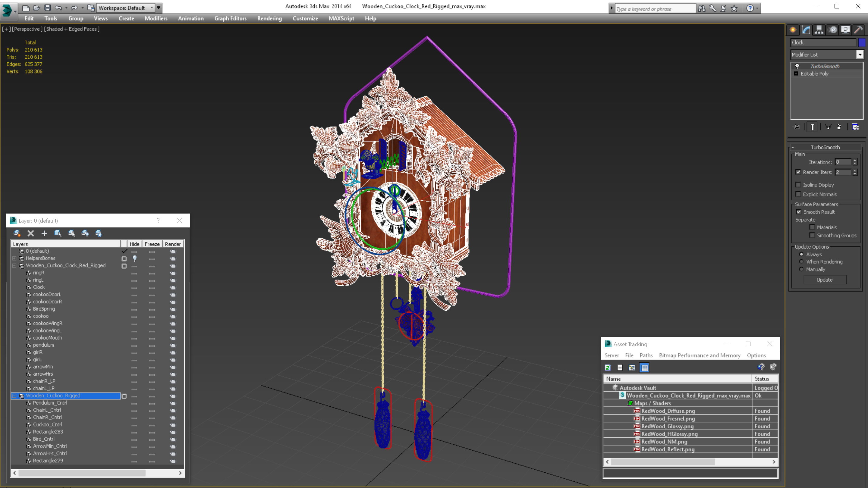Click Remove Modifier trash icon
This screenshot has width=868, height=488.
[x=839, y=127]
